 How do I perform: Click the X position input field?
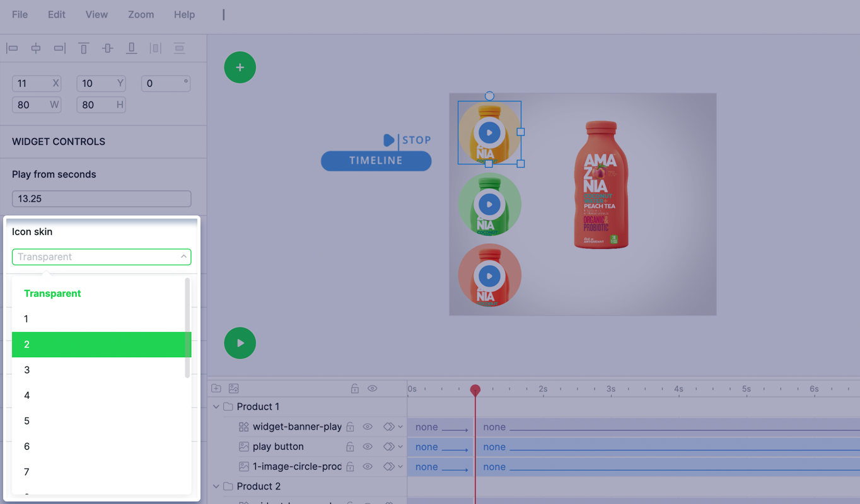coord(37,83)
